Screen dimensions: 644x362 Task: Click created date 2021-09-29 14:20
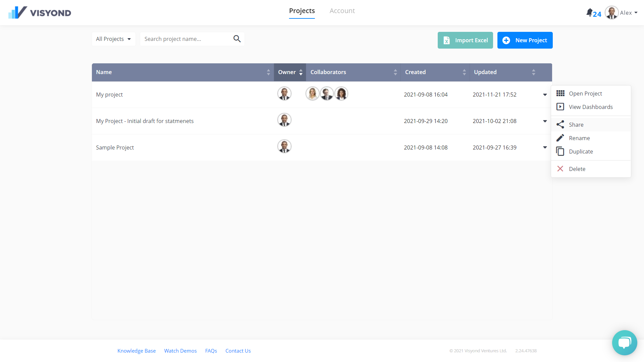[426, 121]
